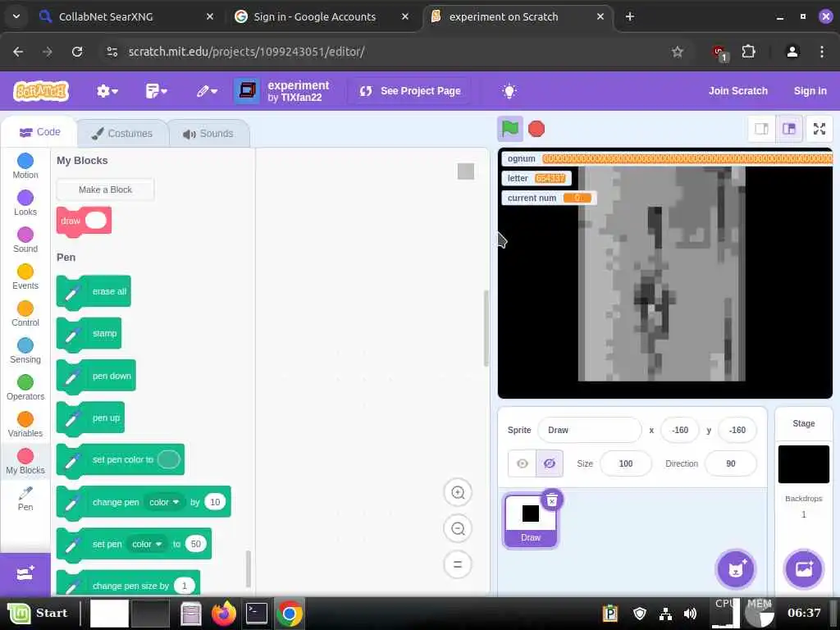840x630 pixels.
Task: Click the sprite Size field
Action: coord(626,464)
